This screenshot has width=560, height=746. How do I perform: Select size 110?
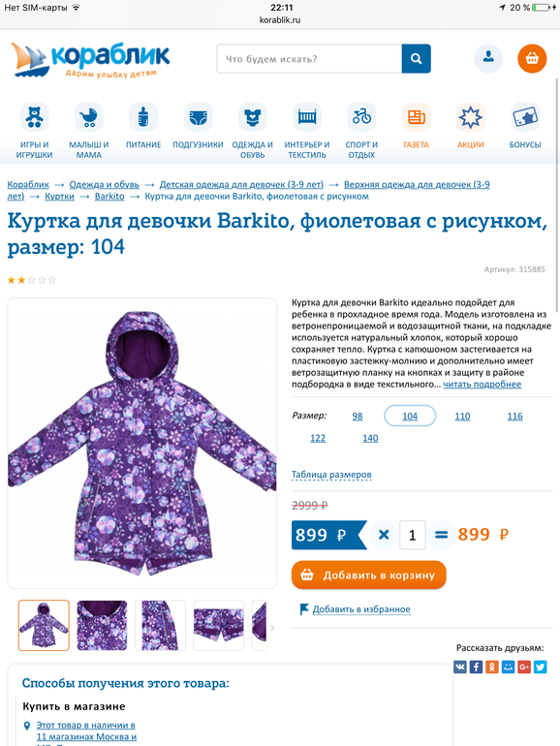462,417
